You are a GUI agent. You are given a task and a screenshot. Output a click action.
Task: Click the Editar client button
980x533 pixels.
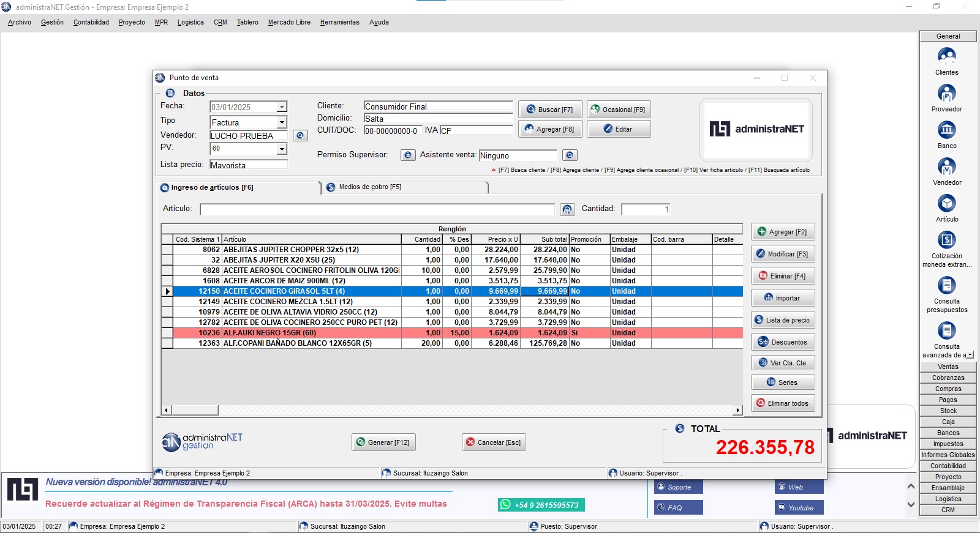[619, 129]
